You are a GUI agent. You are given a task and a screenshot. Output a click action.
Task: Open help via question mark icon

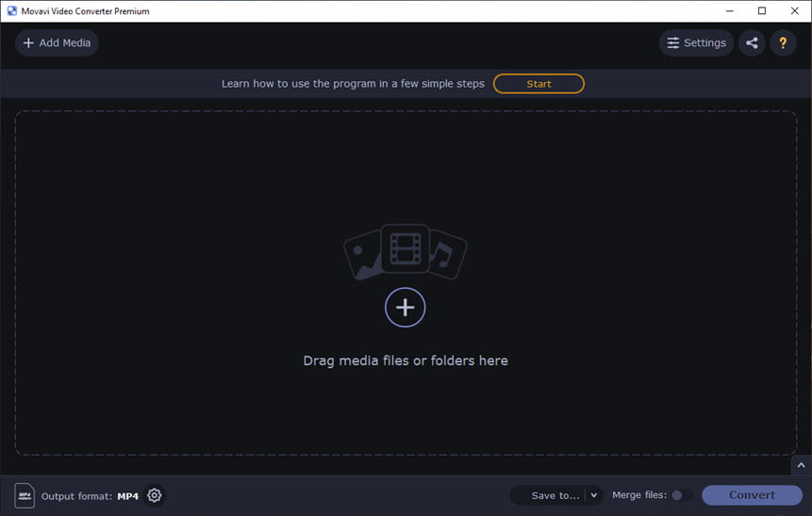(783, 43)
